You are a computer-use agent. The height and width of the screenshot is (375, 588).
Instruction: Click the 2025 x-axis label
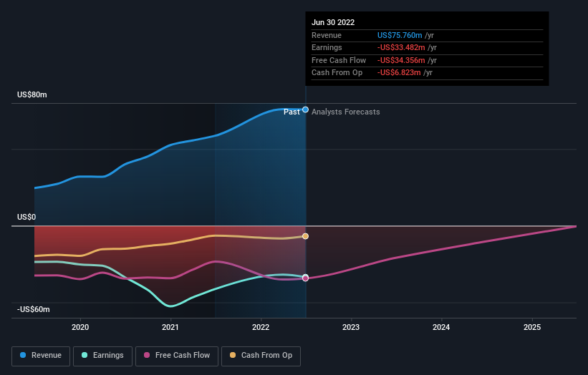pyautogui.click(x=532, y=328)
